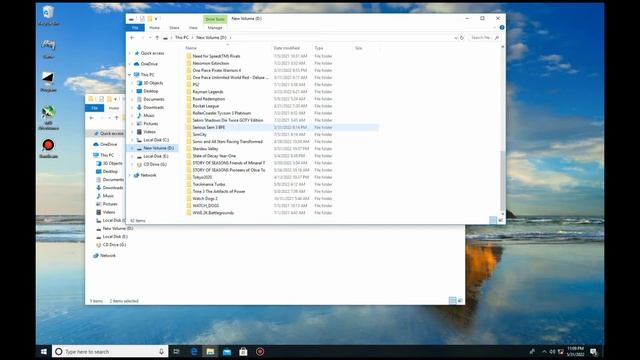Viewport: 640px width, 360px height.
Task: Open the Share ribbon tab
Action: pos(174,28)
